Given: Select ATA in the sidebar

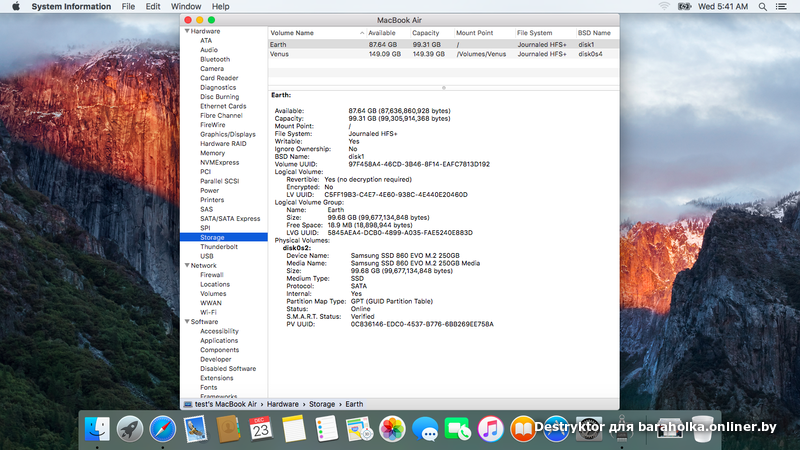Looking at the screenshot, I should (x=206, y=40).
